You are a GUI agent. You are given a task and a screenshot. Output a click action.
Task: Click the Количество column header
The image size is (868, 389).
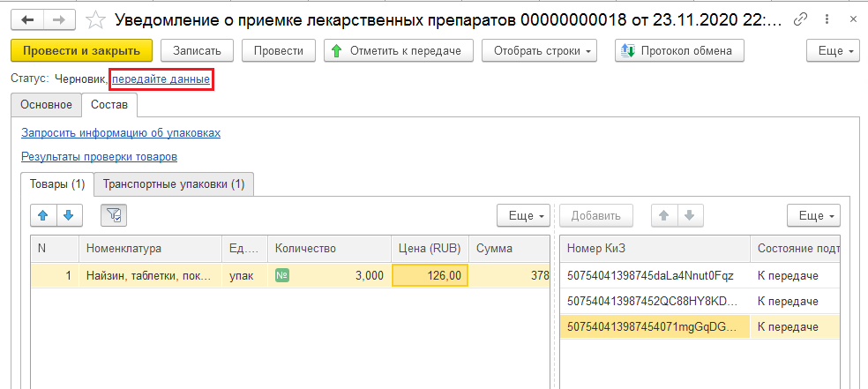pyautogui.click(x=330, y=249)
